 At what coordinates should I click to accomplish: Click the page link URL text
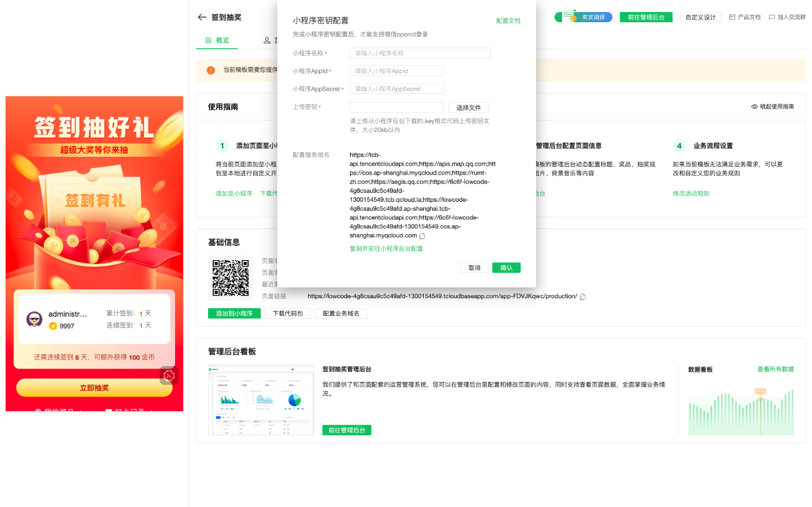click(442, 296)
